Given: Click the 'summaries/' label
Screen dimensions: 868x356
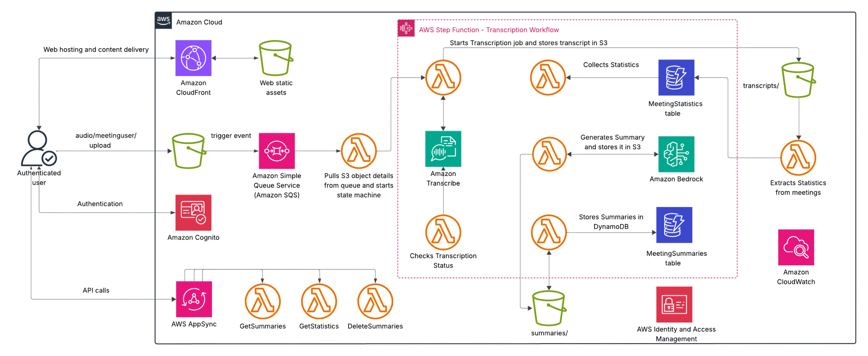Looking at the screenshot, I should pyautogui.click(x=549, y=333).
